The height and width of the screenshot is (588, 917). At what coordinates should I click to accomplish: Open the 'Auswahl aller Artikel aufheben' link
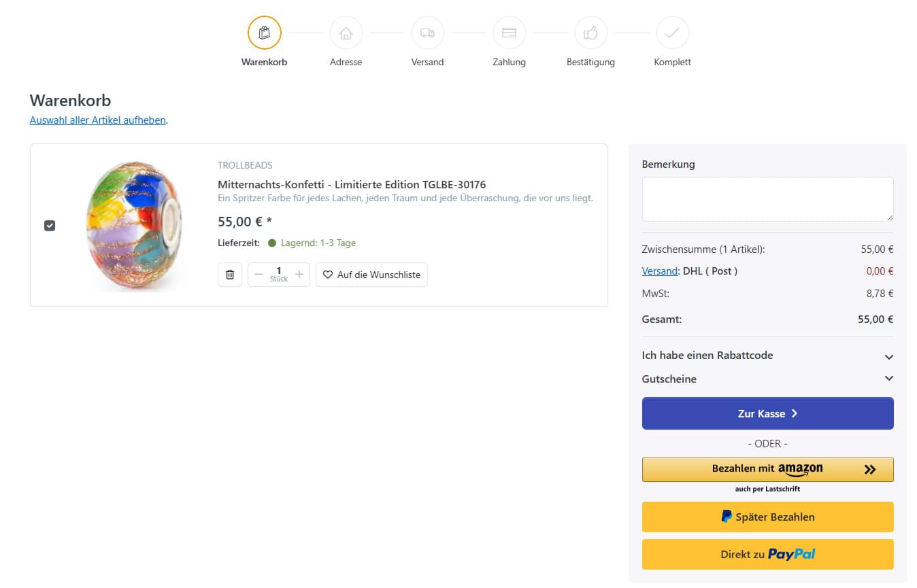[97, 120]
